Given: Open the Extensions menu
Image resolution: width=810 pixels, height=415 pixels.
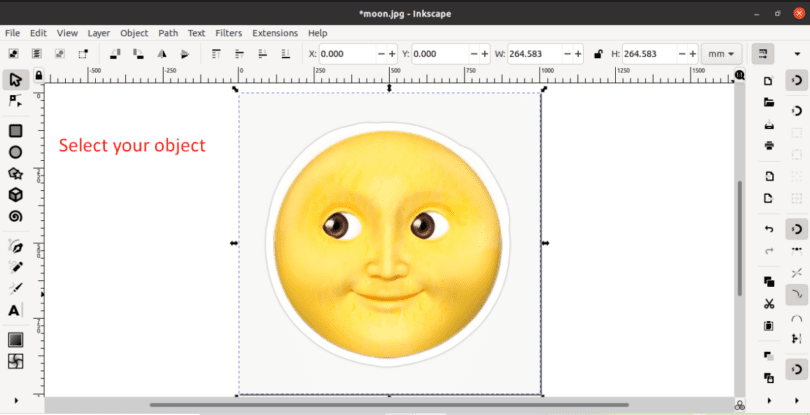Looking at the screenshot, I should [275, 33].
